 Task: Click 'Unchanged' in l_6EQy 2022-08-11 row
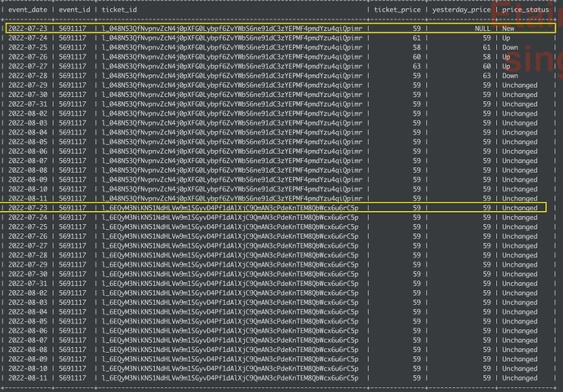pos(520,377)
